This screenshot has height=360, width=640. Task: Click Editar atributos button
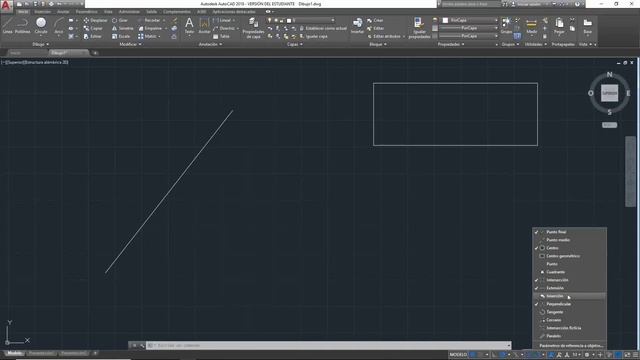point(383,36)
